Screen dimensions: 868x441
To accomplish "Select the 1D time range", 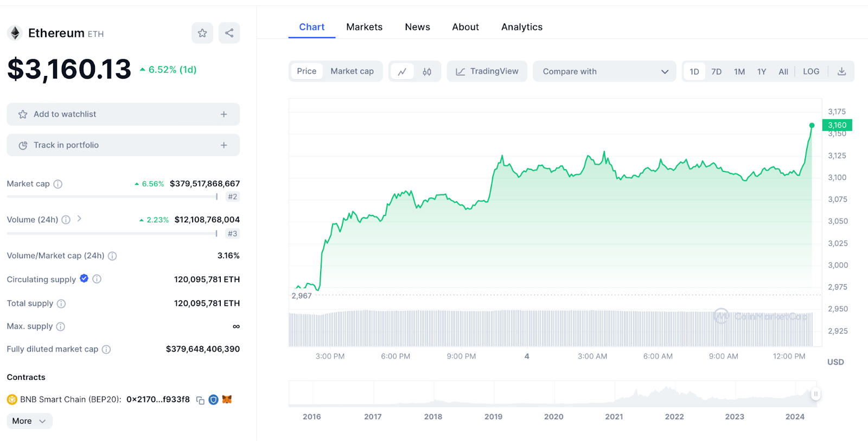I will 694,72.
